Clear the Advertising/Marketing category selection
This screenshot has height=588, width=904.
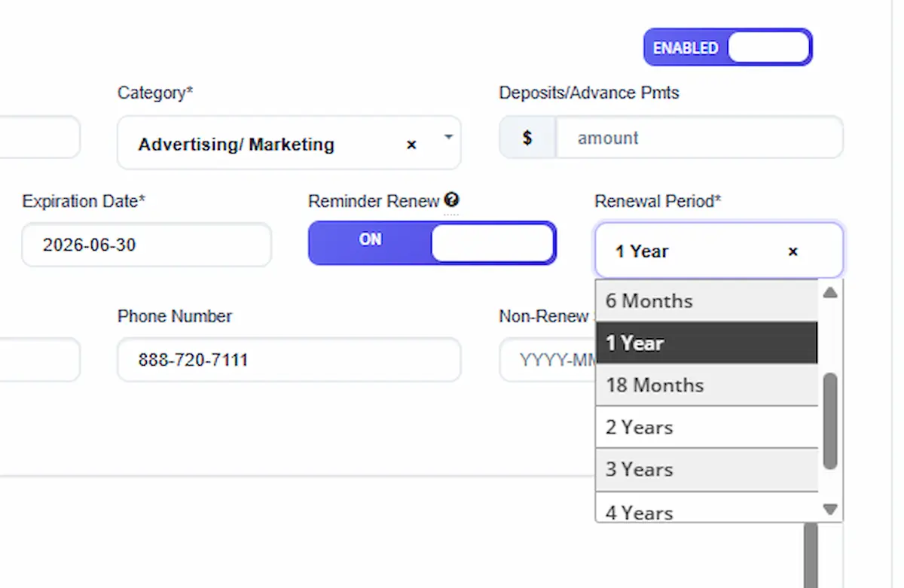point(411,144)
